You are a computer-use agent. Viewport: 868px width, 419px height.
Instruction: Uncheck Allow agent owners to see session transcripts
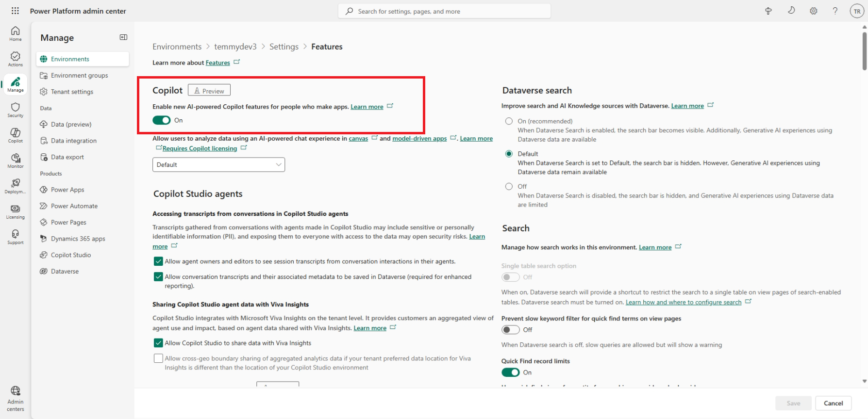tap(158, 261)
